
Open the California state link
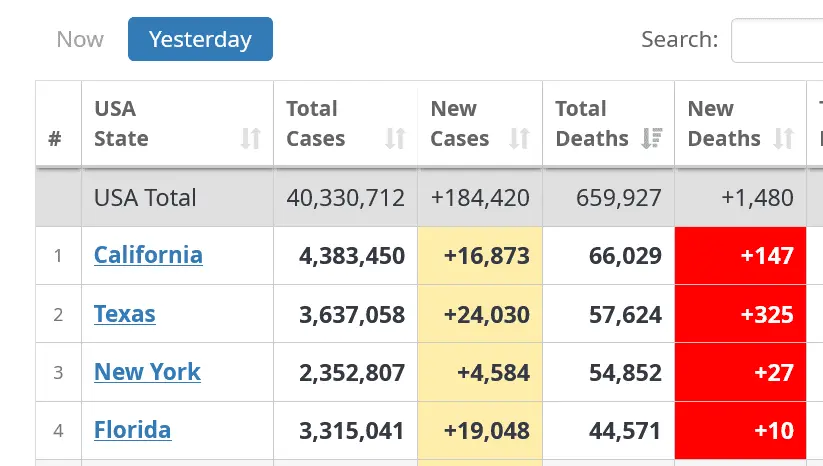[x=148, y=255]
